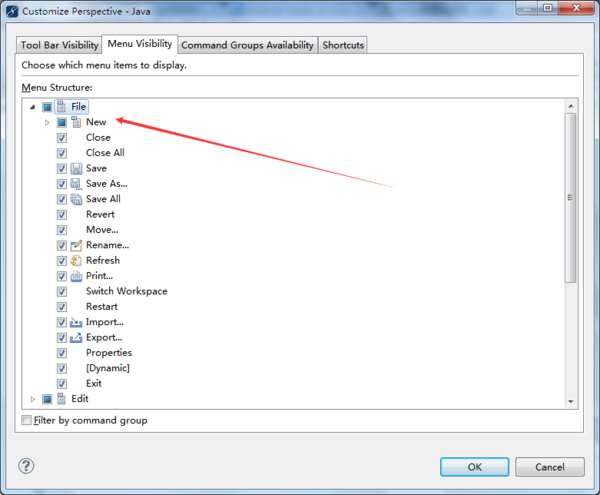The image size is (600, 495).
Task: Click the Refresh icon
Action: pos(76,261)
